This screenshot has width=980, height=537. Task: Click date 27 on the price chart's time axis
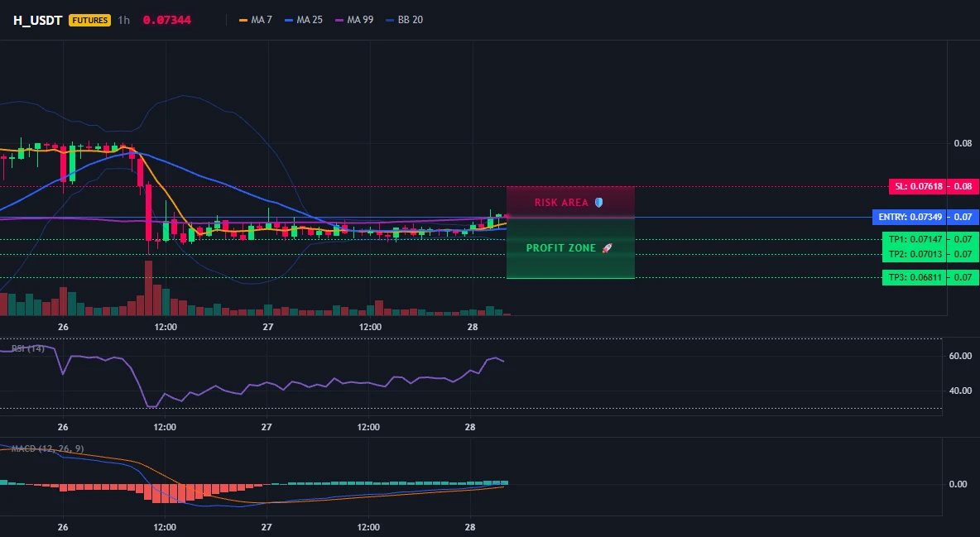267,327
